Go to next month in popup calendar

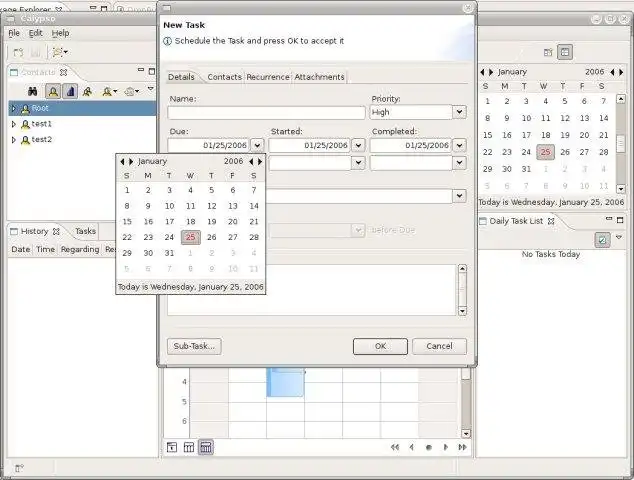tap(131, 161)
